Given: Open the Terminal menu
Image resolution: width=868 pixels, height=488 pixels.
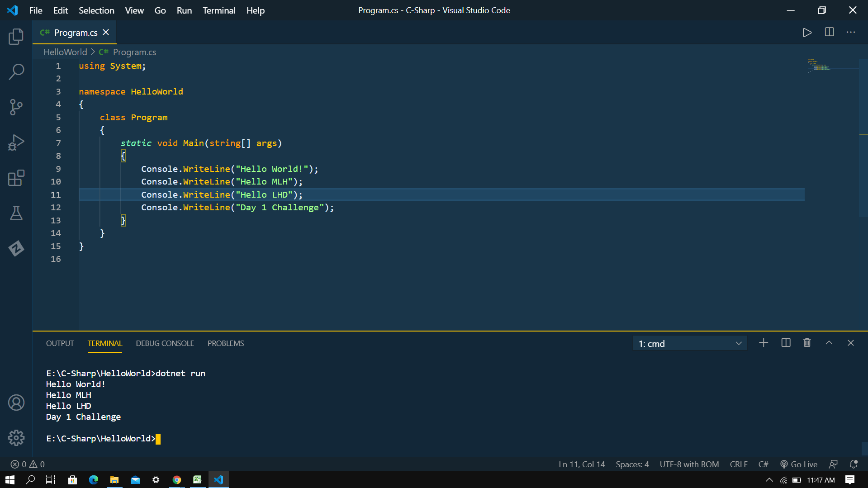Looking at the screenshot, I should (219, 10).
